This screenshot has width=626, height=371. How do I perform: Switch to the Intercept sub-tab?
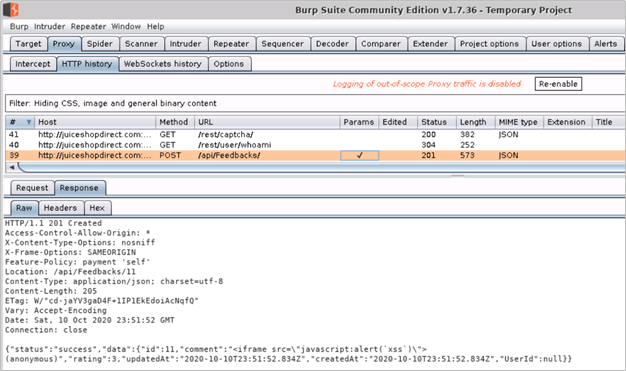click(33, 64)
